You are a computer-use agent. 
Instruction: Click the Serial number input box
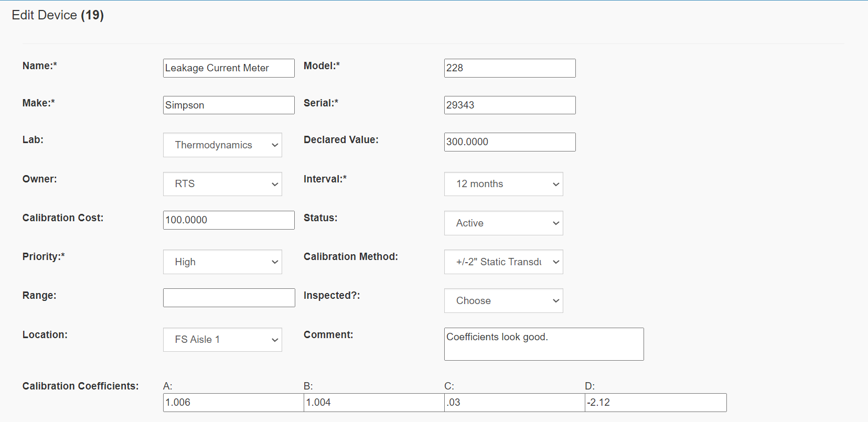click(509, 105)
